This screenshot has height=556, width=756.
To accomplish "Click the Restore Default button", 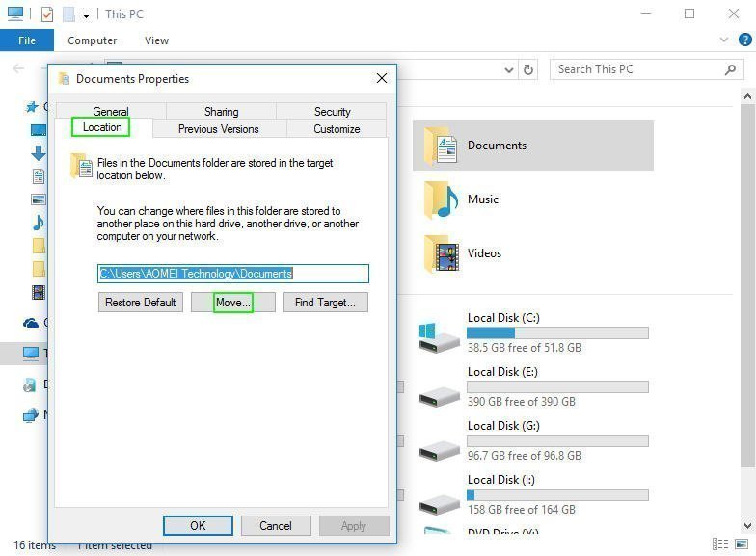I will [x=141, y=303].
